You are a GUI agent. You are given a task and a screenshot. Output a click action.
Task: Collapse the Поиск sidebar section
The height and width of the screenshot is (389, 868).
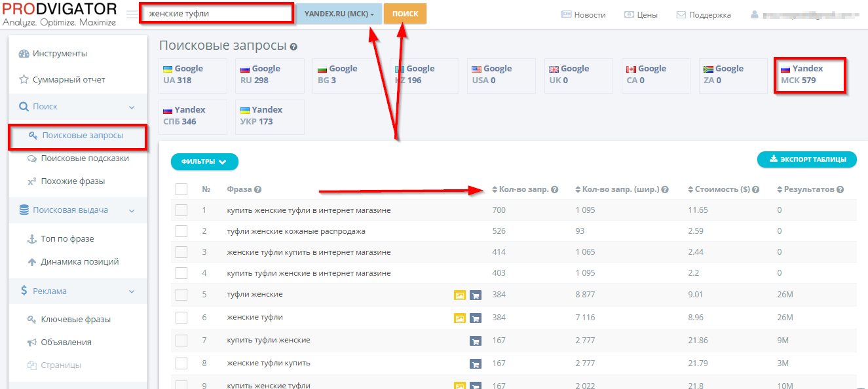pyautogui.click(x=77, y=107)
